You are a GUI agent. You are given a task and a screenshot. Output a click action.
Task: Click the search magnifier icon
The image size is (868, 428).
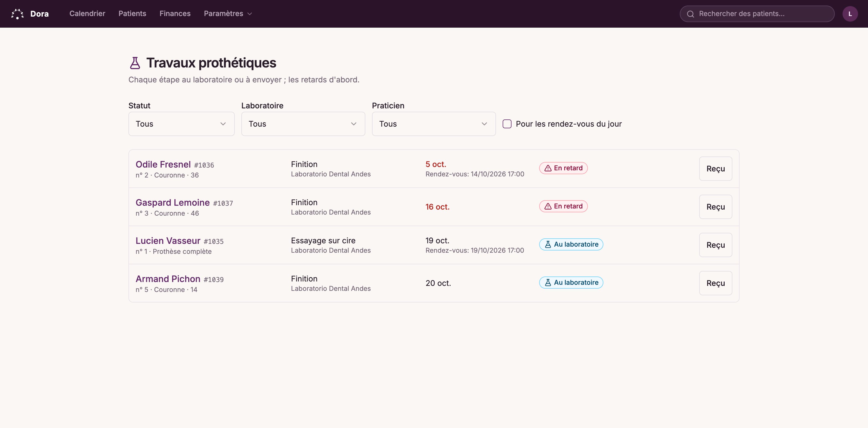(x=690, y=14)
